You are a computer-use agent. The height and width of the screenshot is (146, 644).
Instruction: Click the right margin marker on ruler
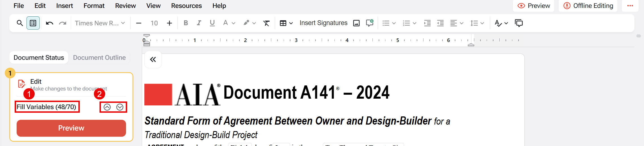pyautogui.click(x=471, y=44)
